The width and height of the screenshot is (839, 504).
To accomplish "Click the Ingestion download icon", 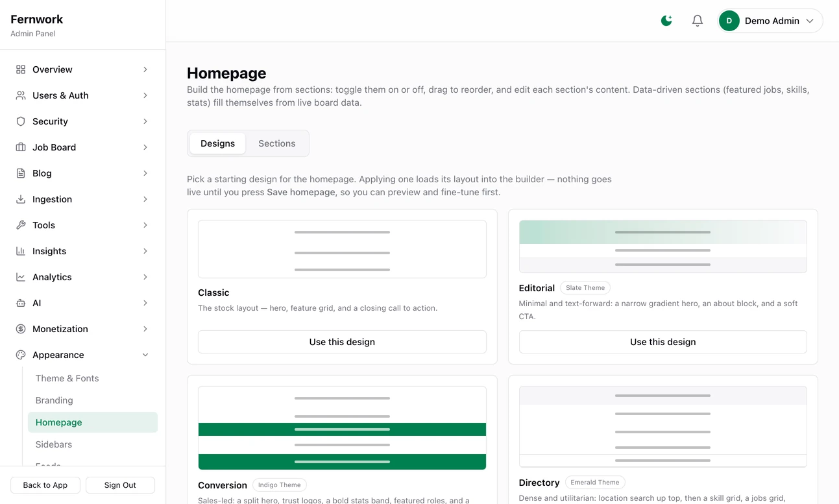I will pos(21,199).
